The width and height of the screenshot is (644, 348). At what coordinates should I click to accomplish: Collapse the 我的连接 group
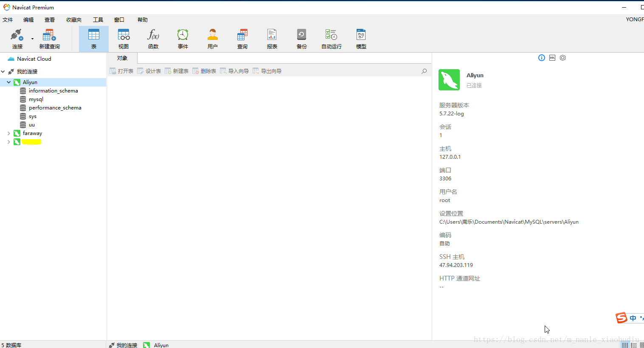[x=3, y=72]
